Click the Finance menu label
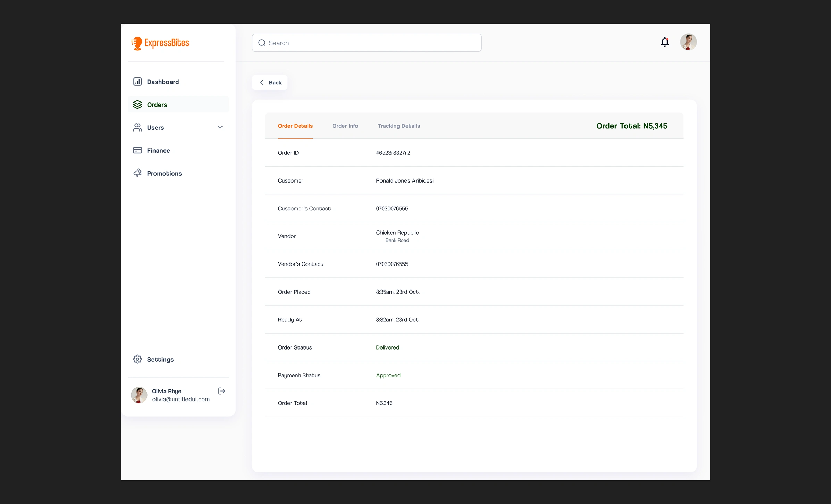 pyautogui.click(x=158, y=150)
